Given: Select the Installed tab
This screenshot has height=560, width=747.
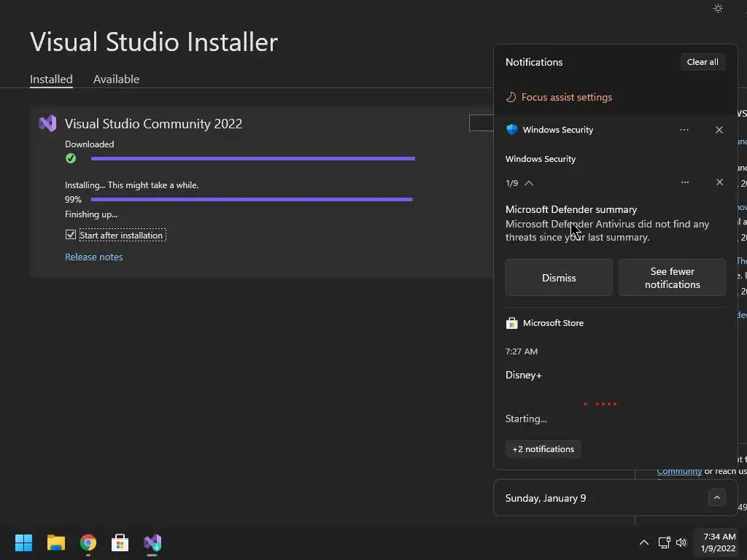Looking at the screenshot, I should tap(51, 79).
